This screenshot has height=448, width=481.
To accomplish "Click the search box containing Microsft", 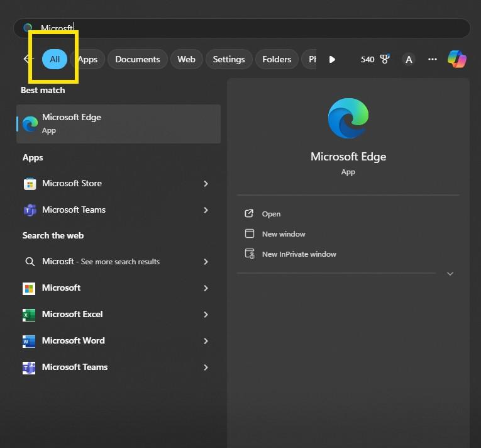I will (242, 28).
